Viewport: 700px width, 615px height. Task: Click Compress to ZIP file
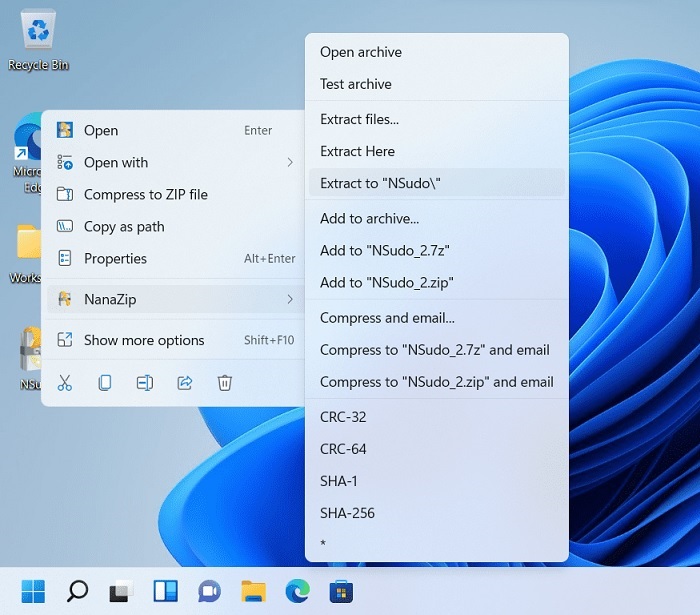(x=146, y=194)
